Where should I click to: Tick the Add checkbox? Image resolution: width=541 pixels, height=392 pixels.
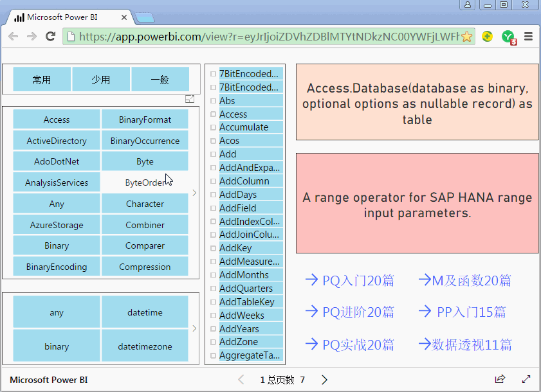(x=213, y=154)
